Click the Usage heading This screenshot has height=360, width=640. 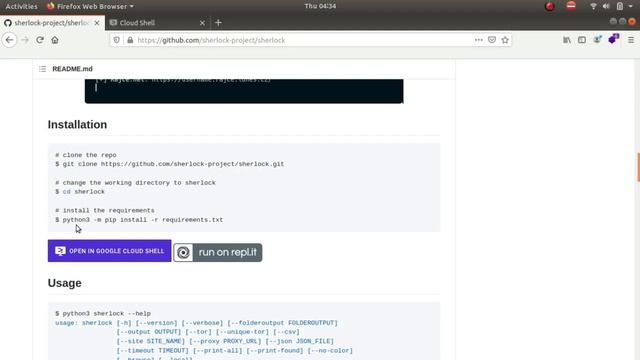[64, 283]
